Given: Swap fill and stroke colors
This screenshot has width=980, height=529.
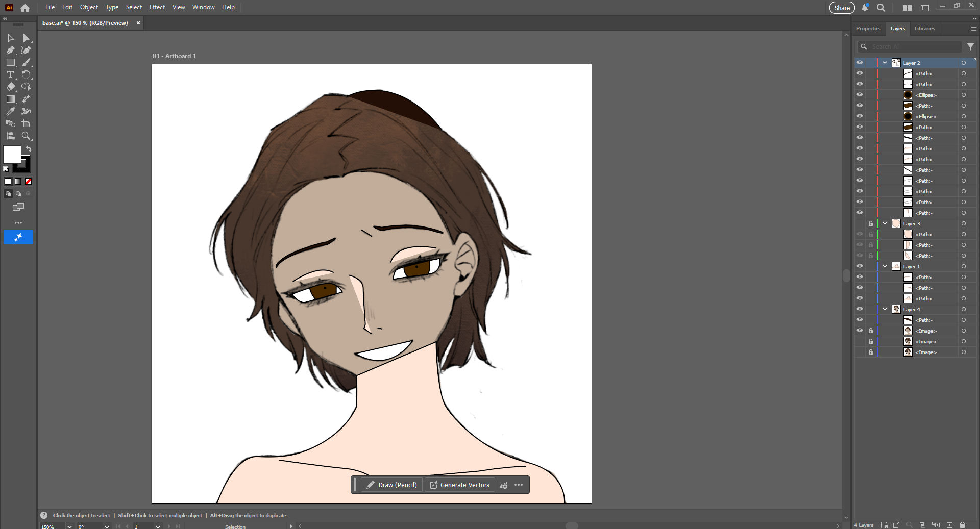Looking at the screenshot, I should 29,149.
